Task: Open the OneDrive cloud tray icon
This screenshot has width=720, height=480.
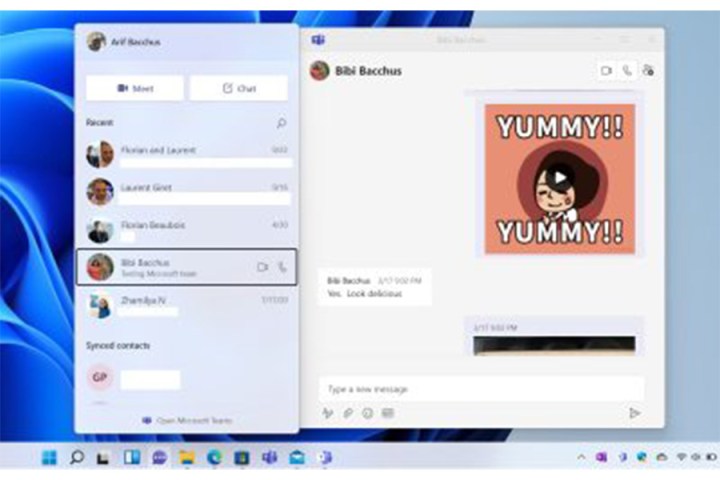Action: point(662,457)
